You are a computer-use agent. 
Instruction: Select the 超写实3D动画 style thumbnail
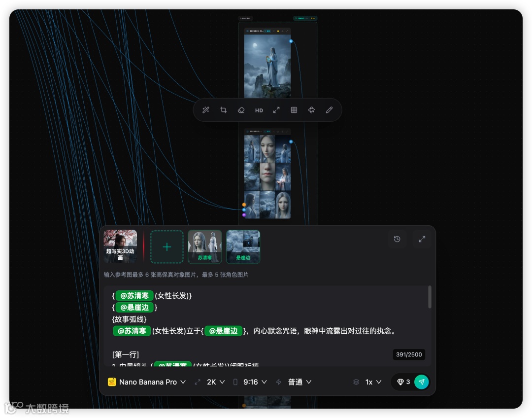pyautogui.click(x=120, y=246)
